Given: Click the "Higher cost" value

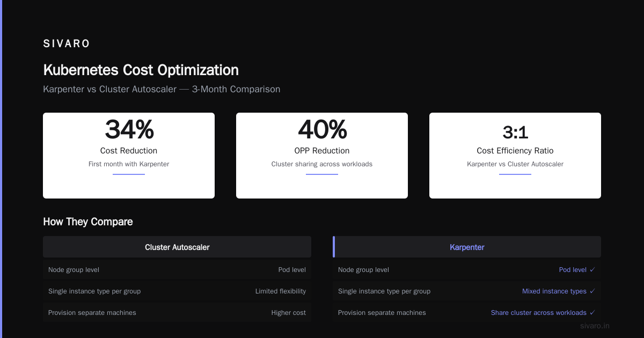Looking at the screenshot, I should pos(289,313).
